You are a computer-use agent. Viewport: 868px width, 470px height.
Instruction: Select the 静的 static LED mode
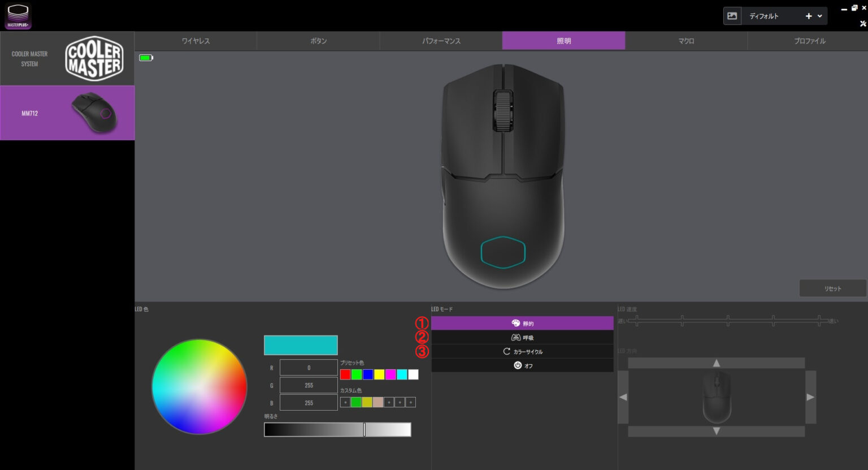coord(522,324)
